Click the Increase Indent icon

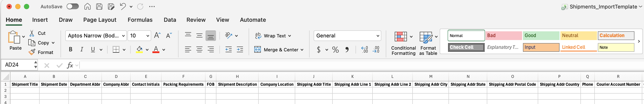tap(240, 50)
